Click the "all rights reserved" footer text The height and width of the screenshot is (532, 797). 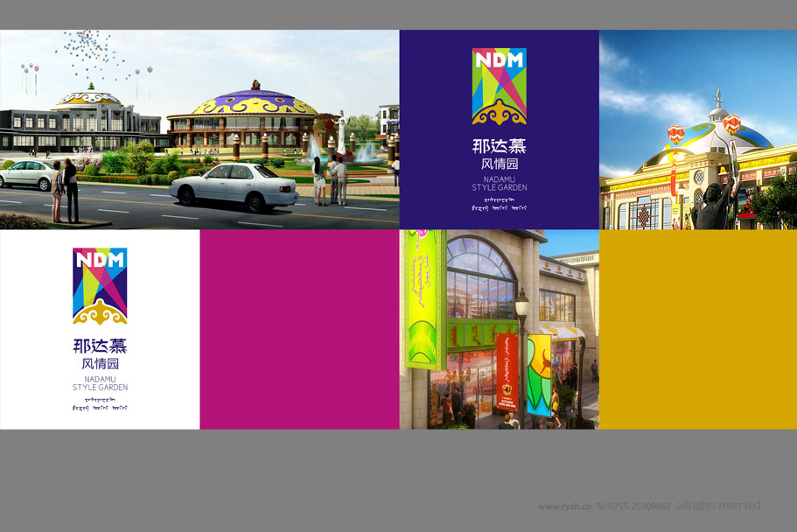718,506
